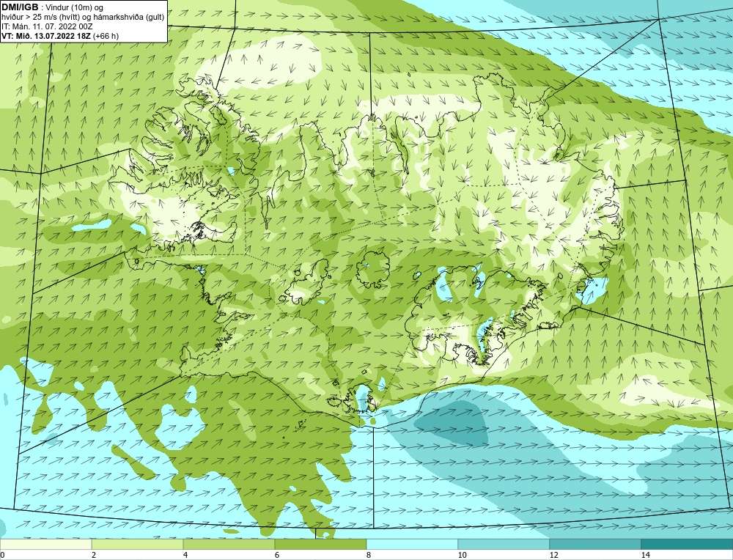
Task: Click the legend label '2'
Action: tap(94, 555)
